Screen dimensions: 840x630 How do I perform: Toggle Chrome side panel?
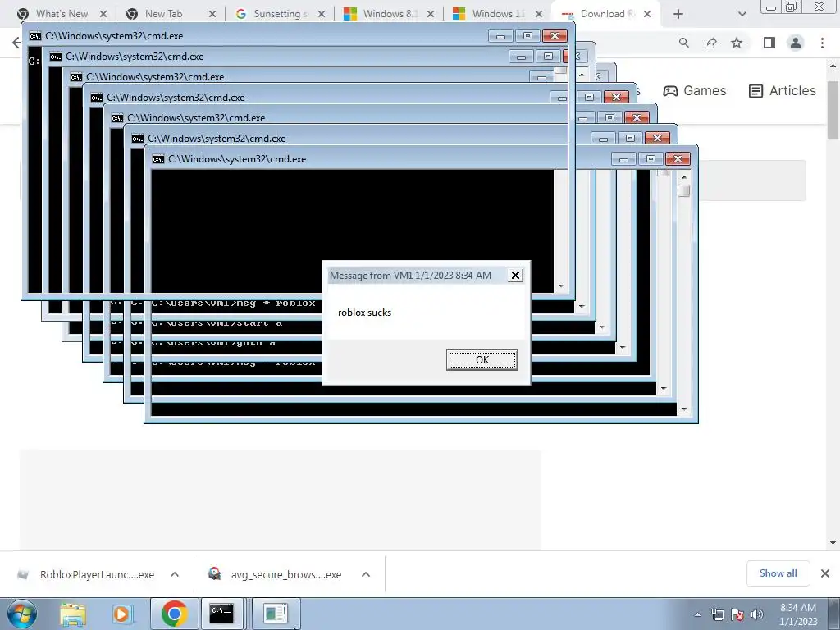[x=769, y=43]
